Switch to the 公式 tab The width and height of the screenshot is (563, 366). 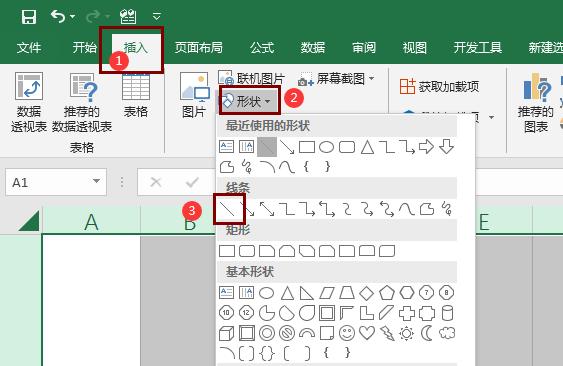[262, 47]
